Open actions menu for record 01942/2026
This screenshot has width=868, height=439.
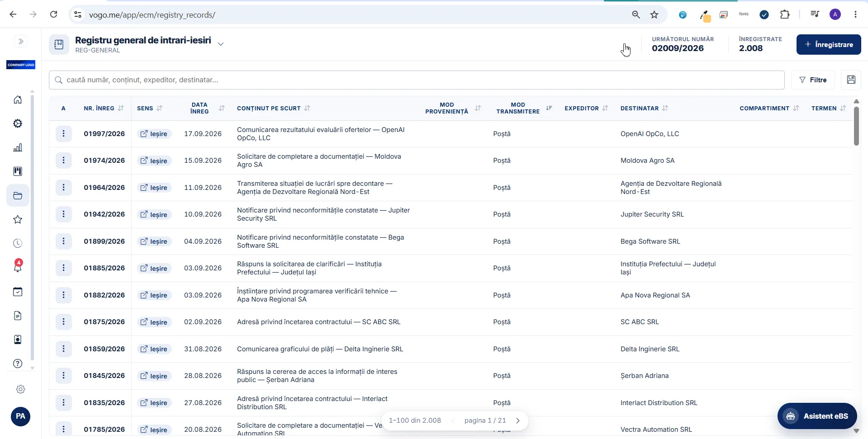click(x=64, y=214)
